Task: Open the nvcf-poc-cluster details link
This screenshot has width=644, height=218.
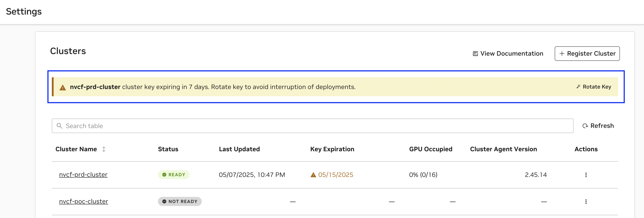Action: [83, 201]
